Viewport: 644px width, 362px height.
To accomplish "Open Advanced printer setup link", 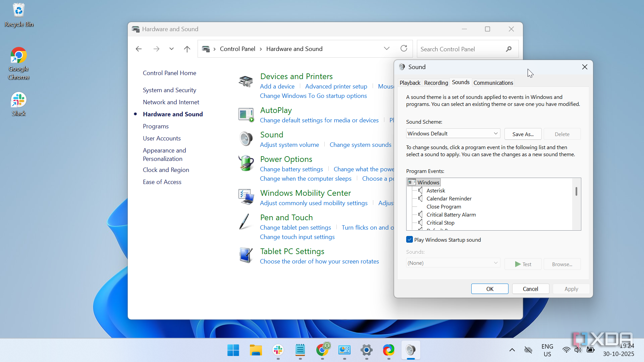I will [x=336, y=86].
